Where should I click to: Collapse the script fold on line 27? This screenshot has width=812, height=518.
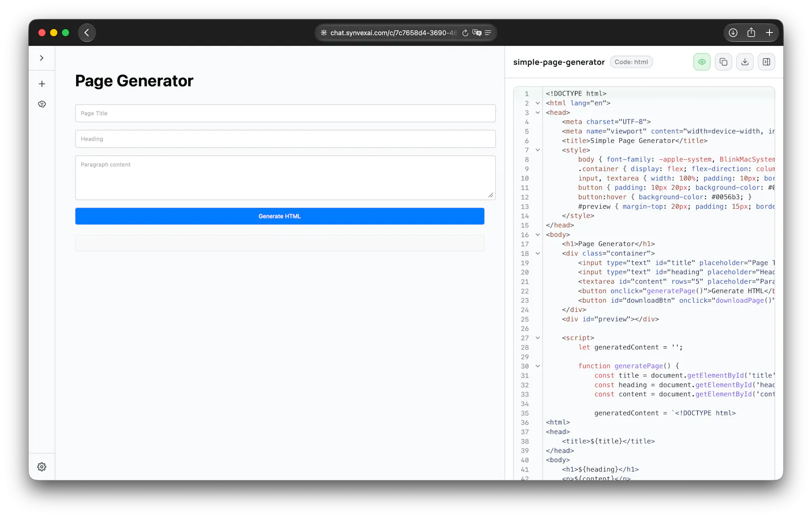[x=537, y=338]
